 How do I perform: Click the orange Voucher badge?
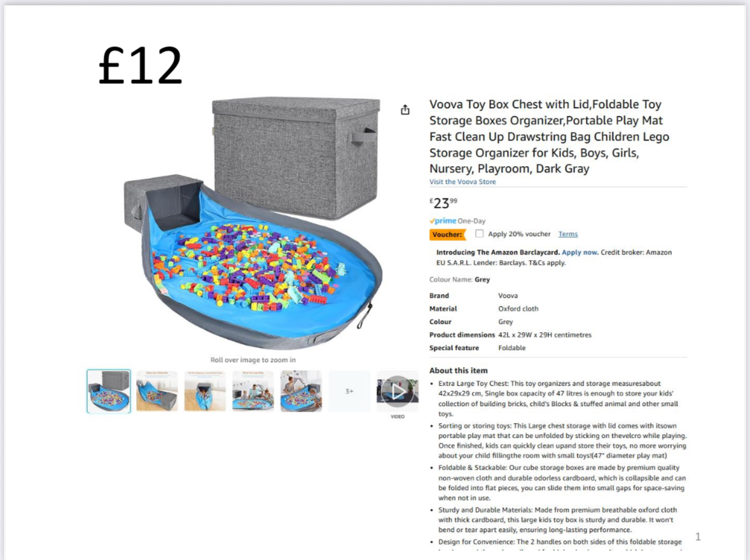tap(447, 234)
